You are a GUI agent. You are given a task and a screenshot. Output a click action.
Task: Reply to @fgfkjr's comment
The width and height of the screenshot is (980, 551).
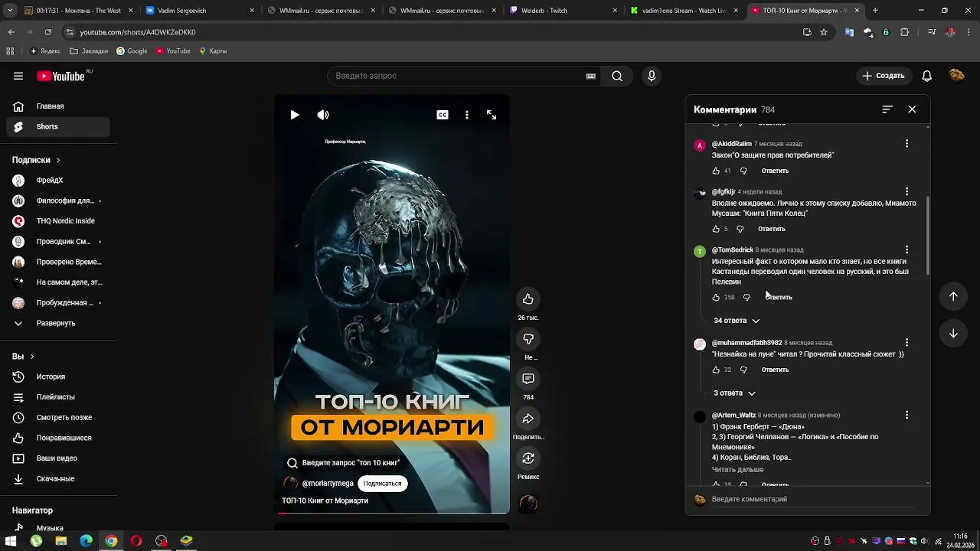pyautogui.click(x=772, y=229)
